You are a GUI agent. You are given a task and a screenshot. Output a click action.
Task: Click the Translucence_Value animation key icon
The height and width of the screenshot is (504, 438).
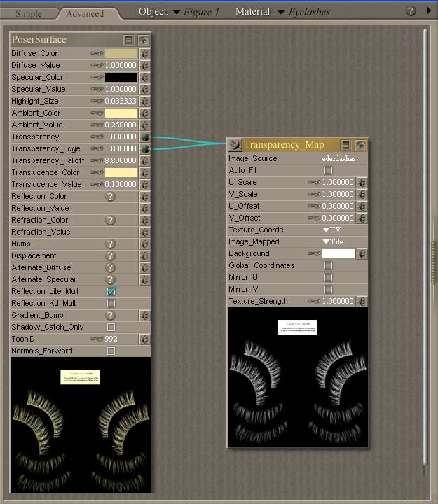click(97, 184)
